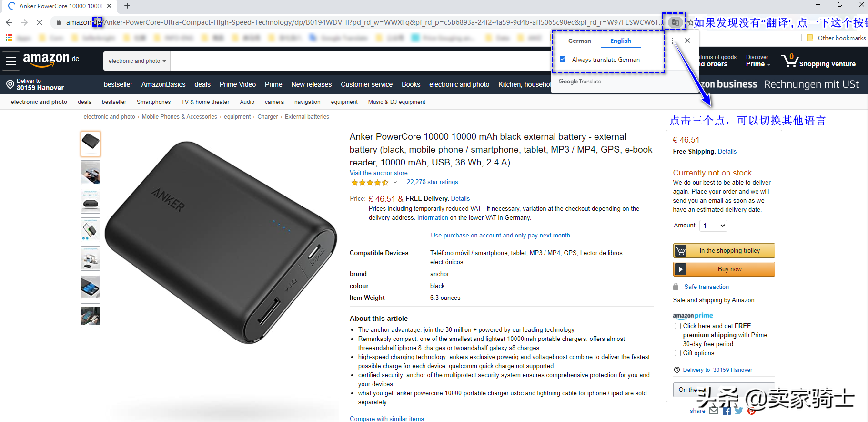Open the Information link about lower VAT
The width and height of the screenshot is (868, 422).
tap(433, 218)
